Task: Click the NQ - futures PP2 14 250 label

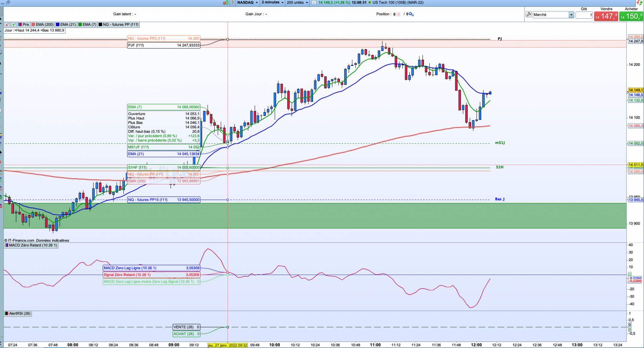Action: tap(164, 38)
